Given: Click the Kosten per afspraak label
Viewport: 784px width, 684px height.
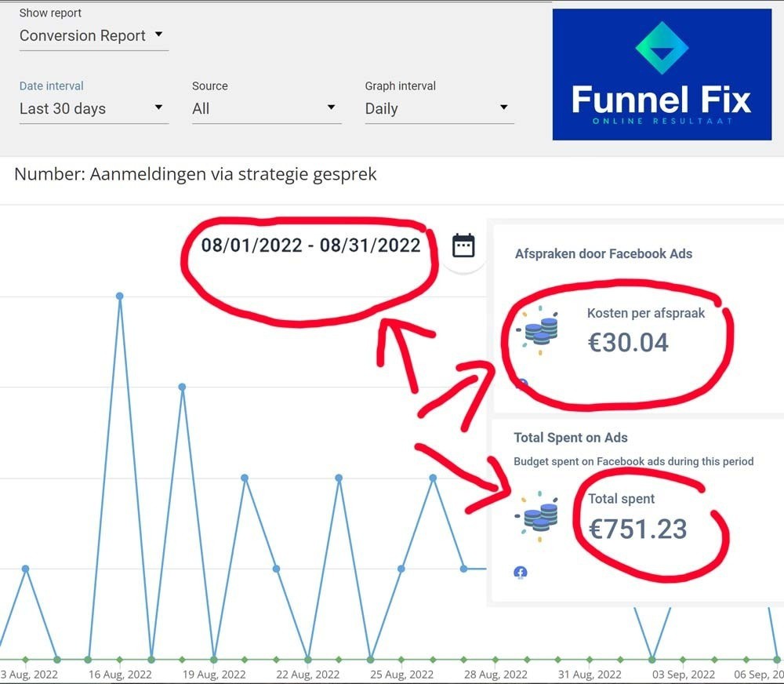Looking at the screenshot, I should pyautogui.click(x=646, y=313).
